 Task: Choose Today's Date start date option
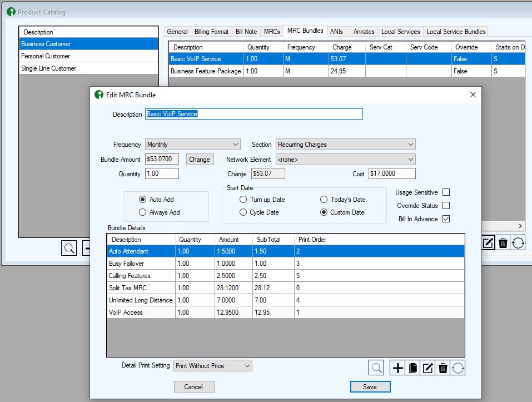tap(324, 200)
